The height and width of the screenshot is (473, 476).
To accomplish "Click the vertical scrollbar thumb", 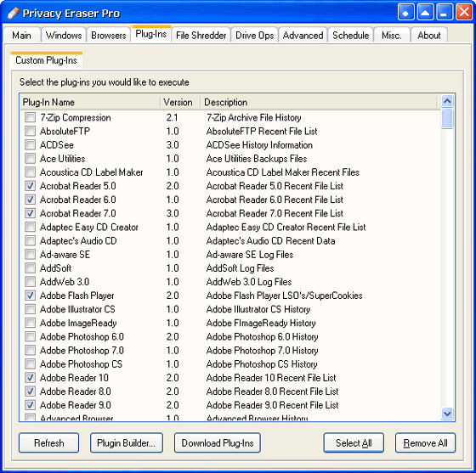I will point(447,119).
